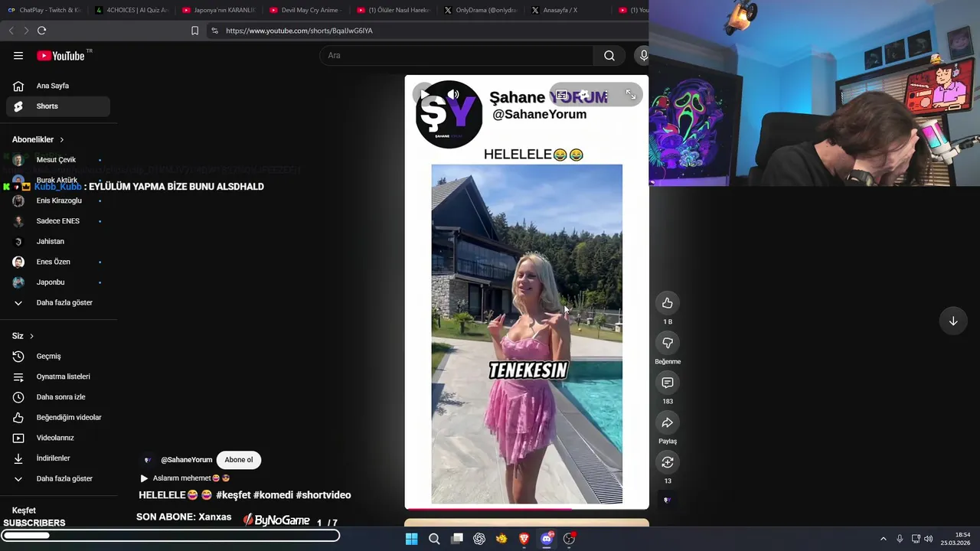Expand the Siz section chevron
Viewport: 980px width, 551px height.
(31, 336)
